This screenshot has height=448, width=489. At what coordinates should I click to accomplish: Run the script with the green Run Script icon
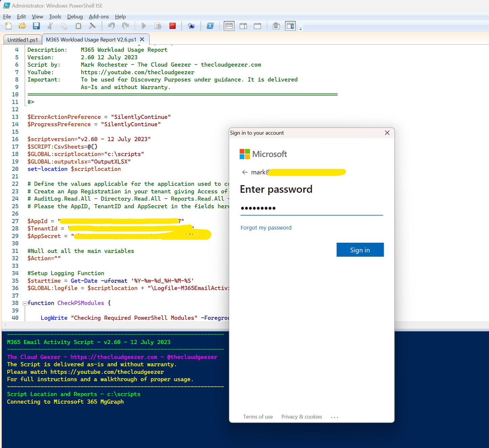coord(143,26)
